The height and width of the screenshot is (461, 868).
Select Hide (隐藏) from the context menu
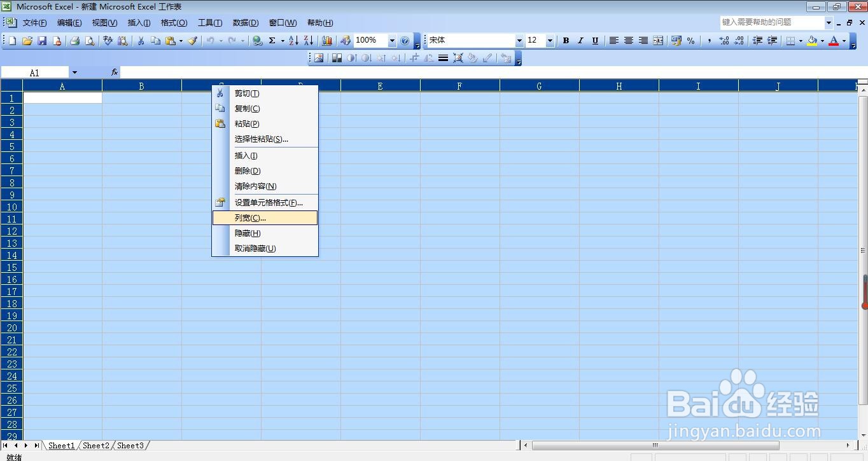pyautogui.click(x=265, y=233)
